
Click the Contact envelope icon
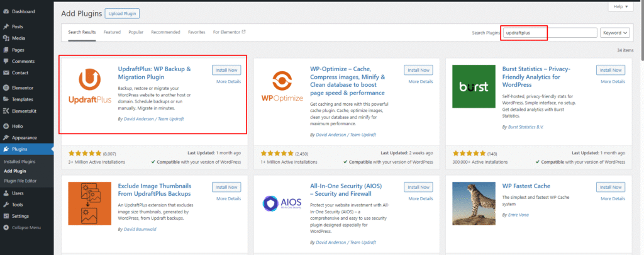(6, 73)
